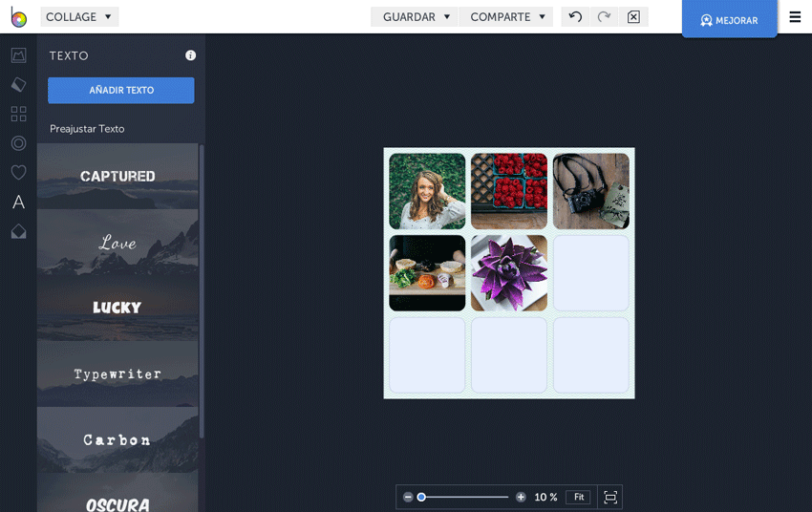Viewport: 812px width, 512px height.
Task: Open the bottom diamond-shaped sidebar icon
Action: (x=19, y=231)
